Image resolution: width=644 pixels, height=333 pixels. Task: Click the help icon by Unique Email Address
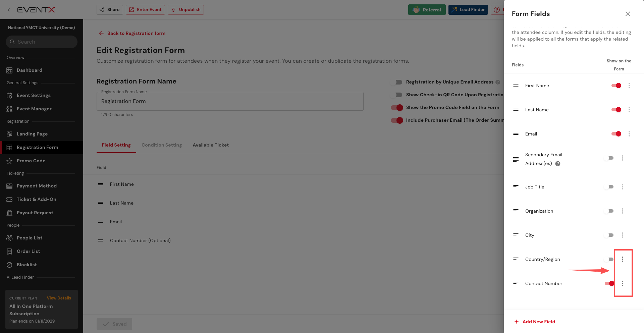point(498,82)
